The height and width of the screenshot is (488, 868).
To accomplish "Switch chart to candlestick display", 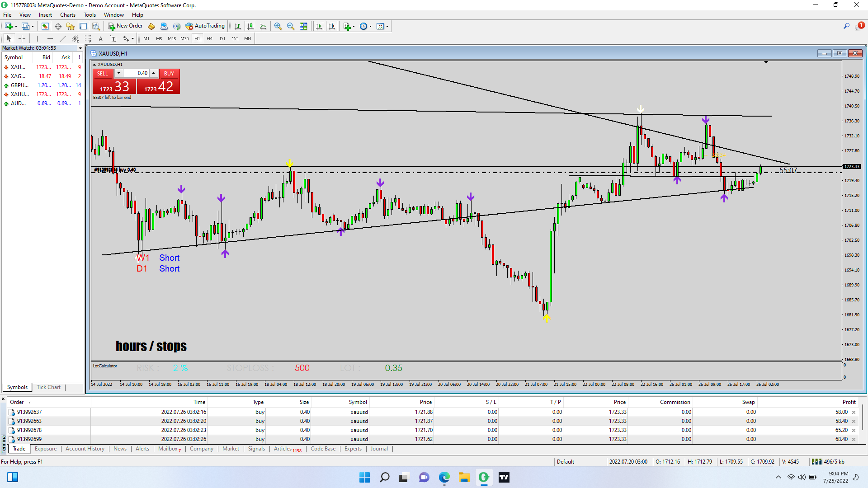I will 250,26.
